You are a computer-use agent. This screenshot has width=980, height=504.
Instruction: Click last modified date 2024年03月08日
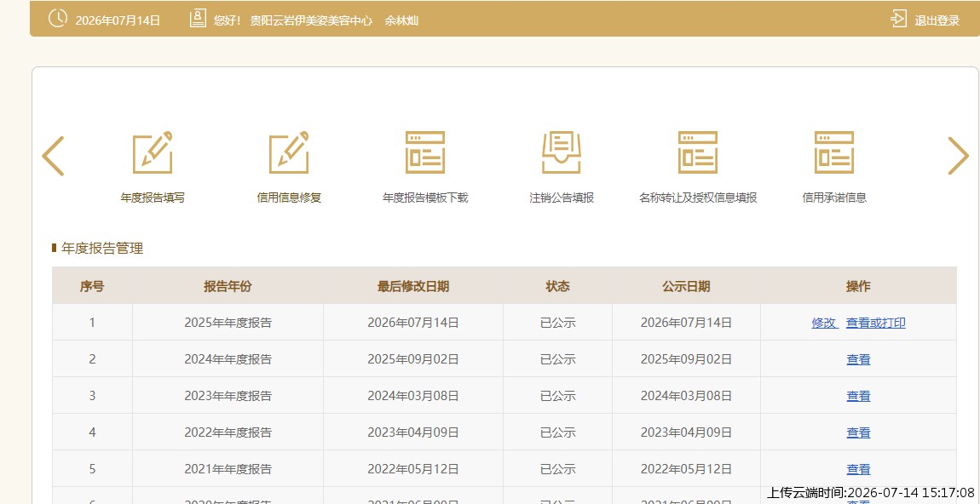pos(413,396)
